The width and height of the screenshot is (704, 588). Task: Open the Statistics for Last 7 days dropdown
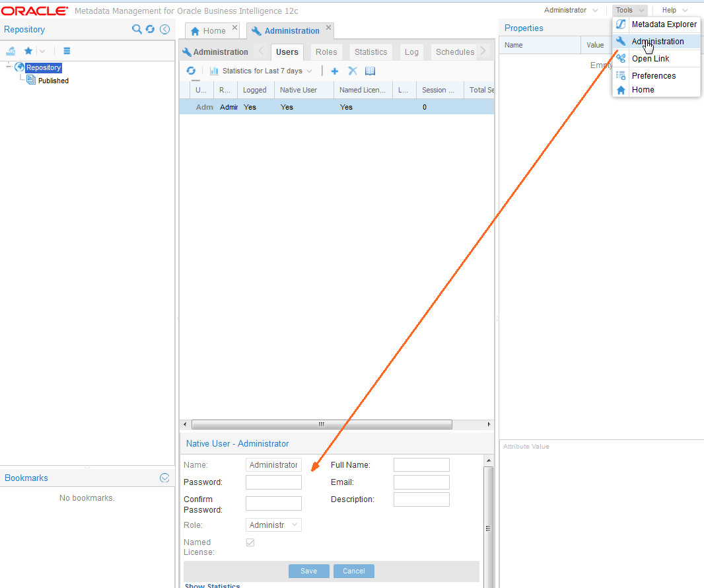pos(261,71)
